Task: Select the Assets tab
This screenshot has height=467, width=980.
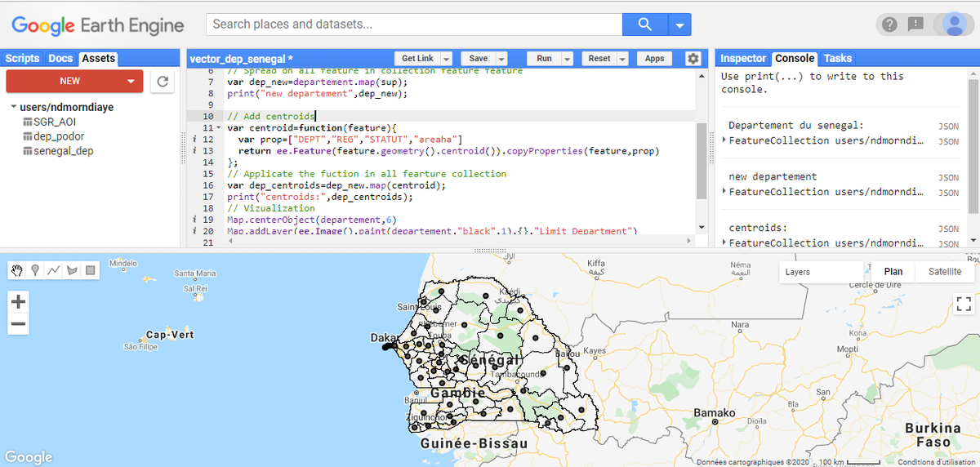Action: pyautogui.click(x=99, y=58)
